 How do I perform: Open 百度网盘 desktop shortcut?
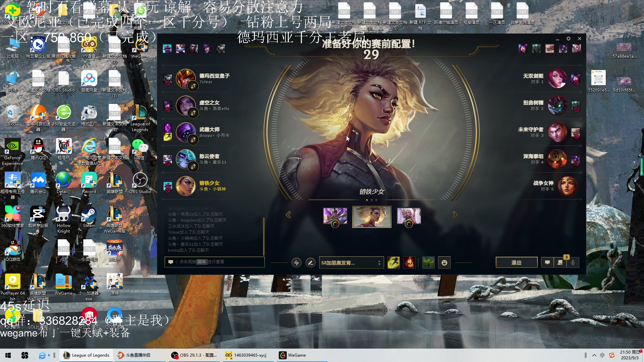click(89, 81)
